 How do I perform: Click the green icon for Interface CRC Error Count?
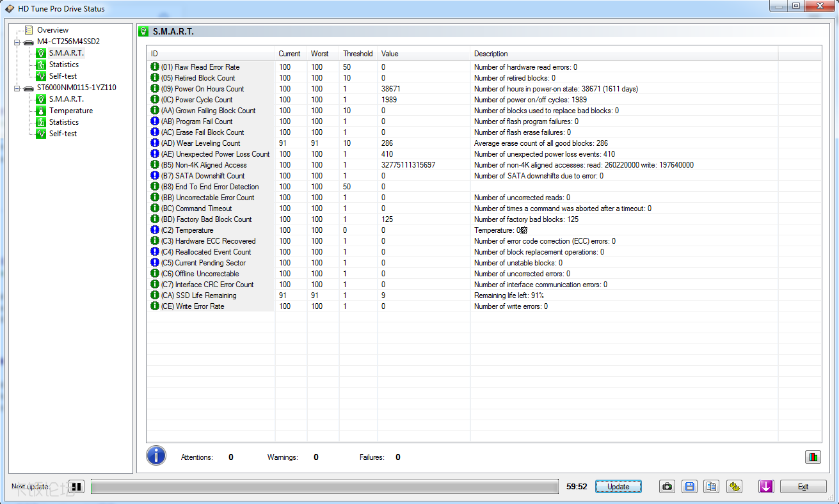[x=154, y=284]
